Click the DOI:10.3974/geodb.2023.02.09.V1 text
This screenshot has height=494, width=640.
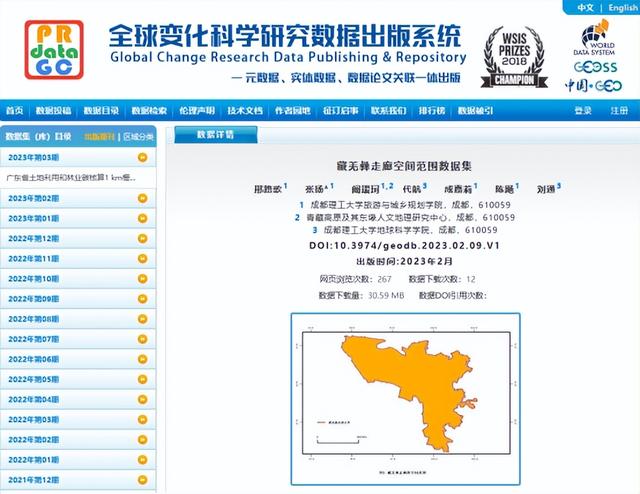click(404, 245)
